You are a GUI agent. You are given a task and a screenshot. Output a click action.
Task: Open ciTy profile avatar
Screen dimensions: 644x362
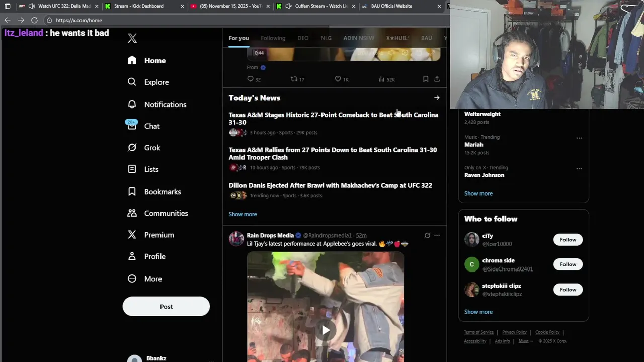(x=472, y=240)
